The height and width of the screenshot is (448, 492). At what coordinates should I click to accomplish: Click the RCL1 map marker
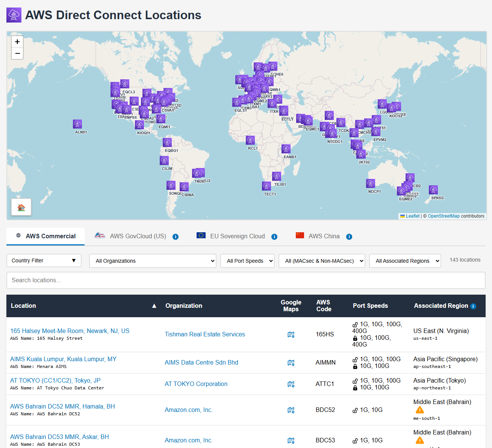[250, 140]
